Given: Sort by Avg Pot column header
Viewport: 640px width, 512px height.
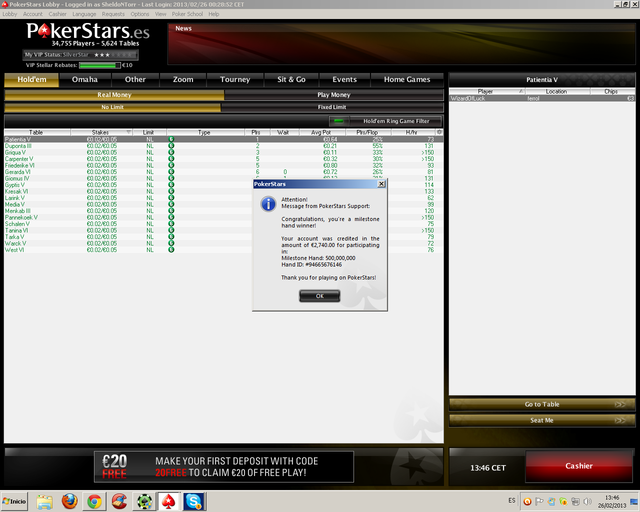Looking at the screenshot, I should [x=322, y=132].
